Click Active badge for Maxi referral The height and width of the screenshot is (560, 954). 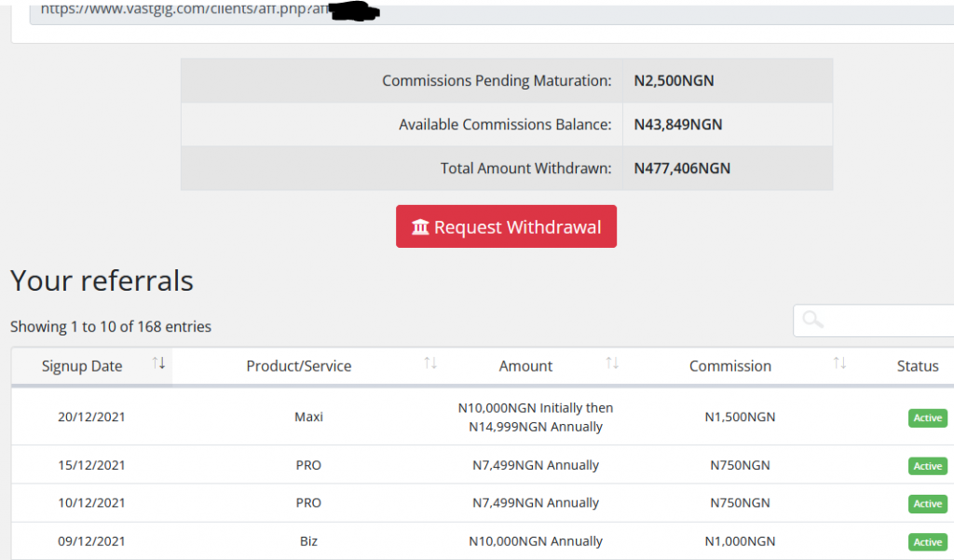tap(927, 417)
